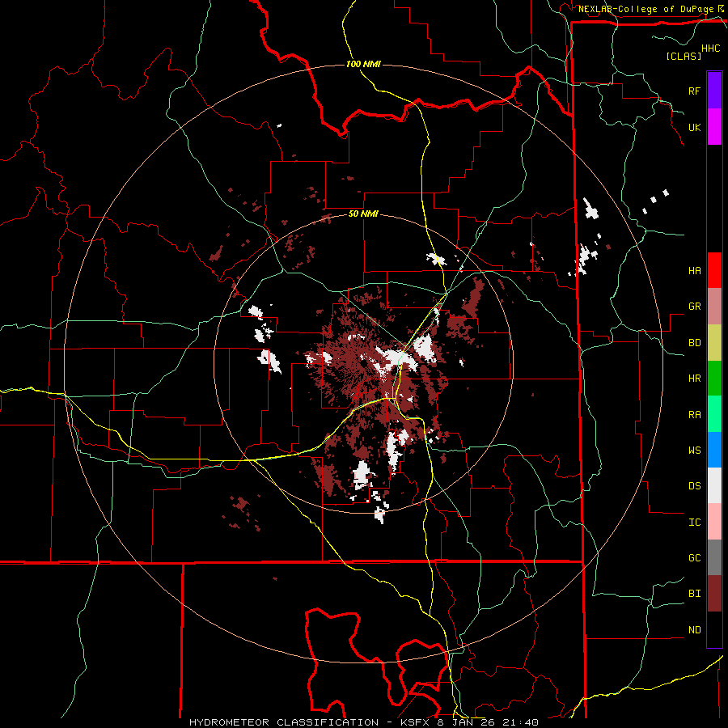Click the HA red legend swatch
Viewport: 728px width, 728px height.
[x=714, y=270]
